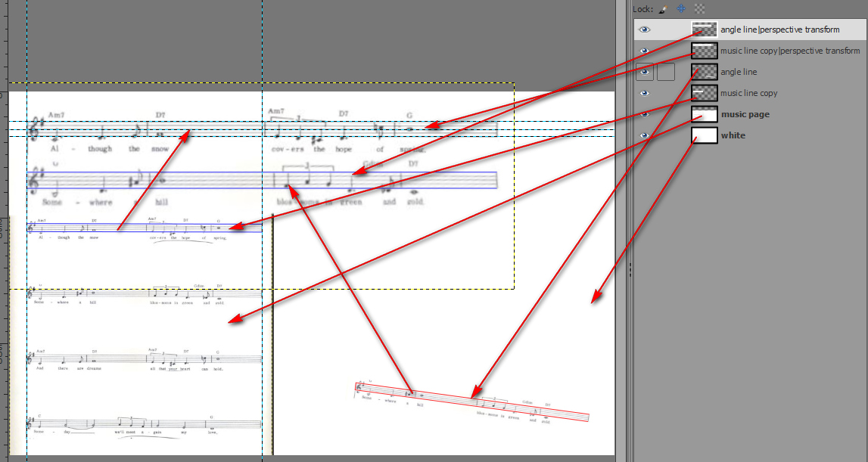This screenshot has height=462, width=868.
Task: Click the enlarged blue-outlined 'Some-where a hill' staff
Action: [262, 181]
